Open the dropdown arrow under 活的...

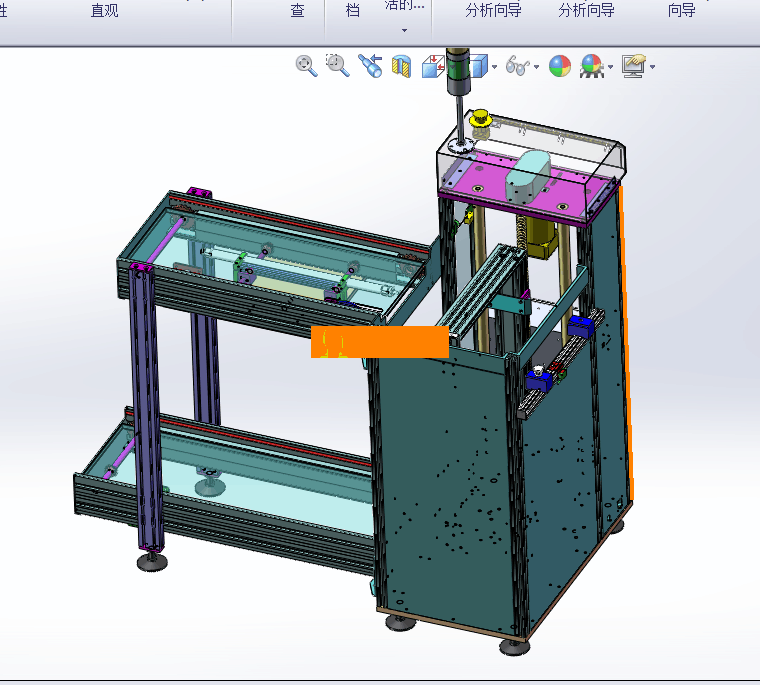[405, 30]
